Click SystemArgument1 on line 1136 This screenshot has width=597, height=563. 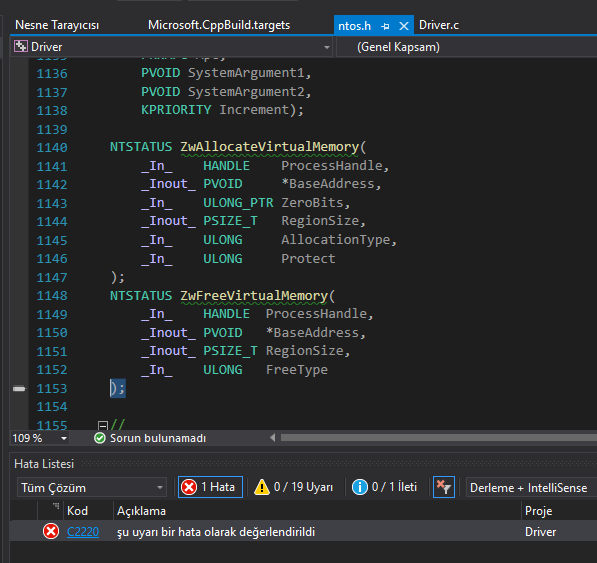[x=246, y=73]
